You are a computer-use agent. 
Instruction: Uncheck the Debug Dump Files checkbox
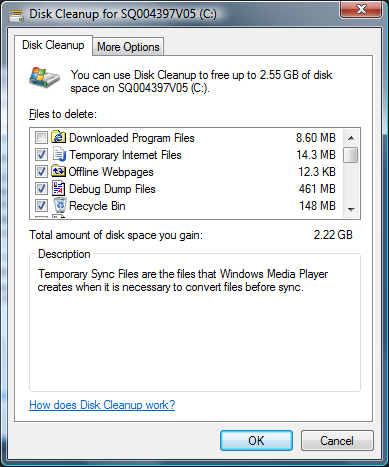coord(41,188)
